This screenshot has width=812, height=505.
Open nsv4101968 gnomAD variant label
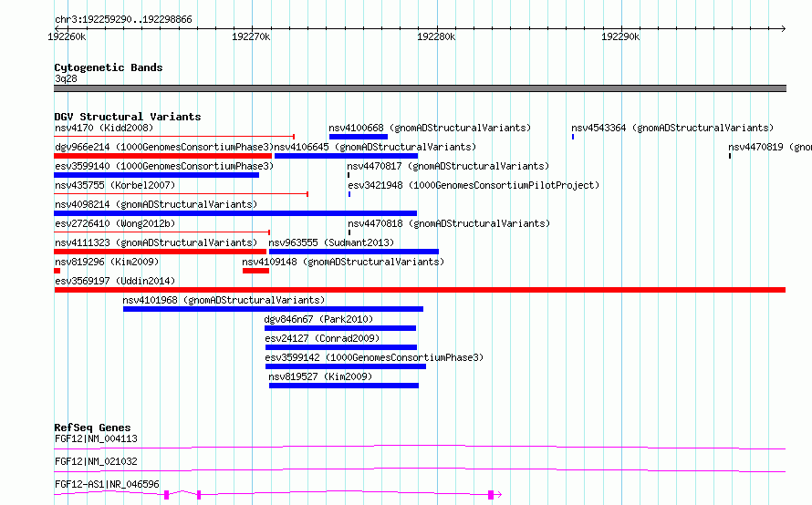coord(224,300)
